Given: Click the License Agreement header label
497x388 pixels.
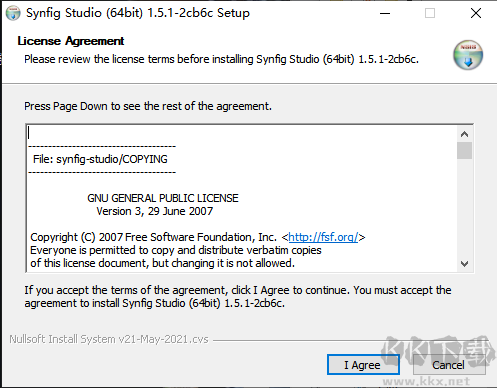Looking at the screenshot, I should 71,41.
